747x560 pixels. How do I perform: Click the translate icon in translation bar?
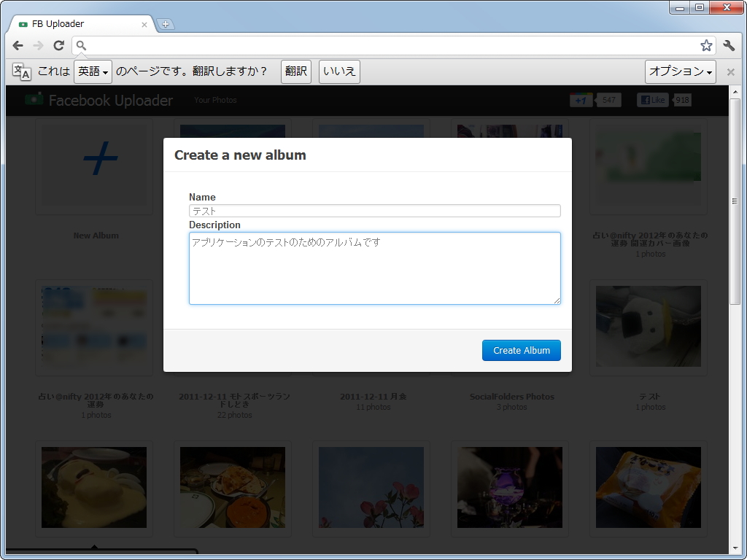click(x=21, y=71)
